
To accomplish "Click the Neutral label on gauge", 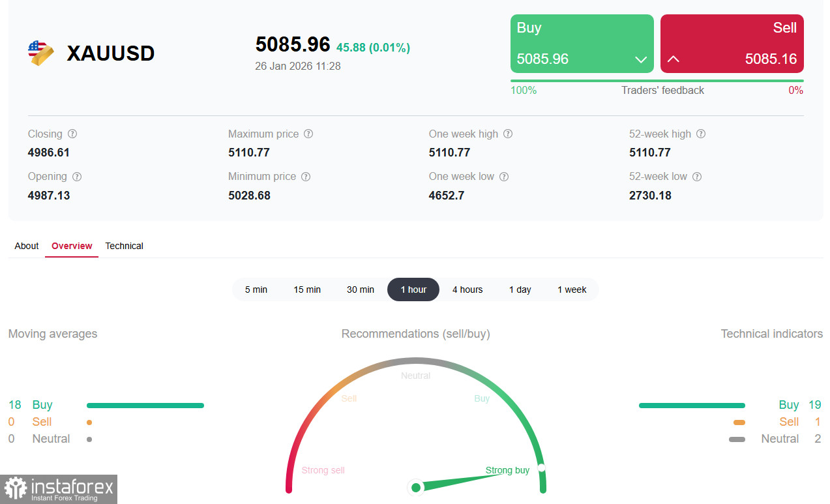I will [x=416, y=376].
